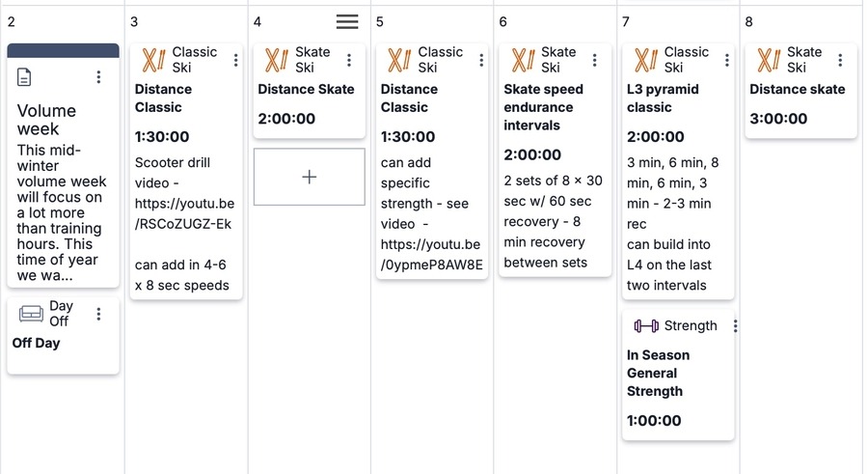Click Skate Ski icon on day 4

click(277, 61)
